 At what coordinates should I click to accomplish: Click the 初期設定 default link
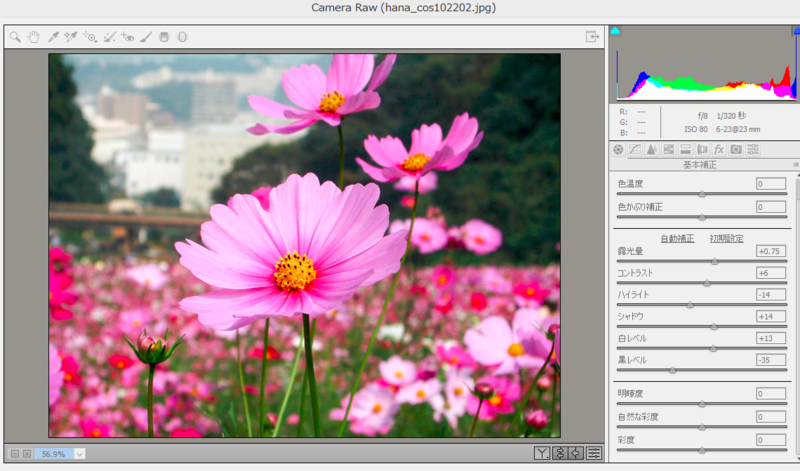[727, 238]
